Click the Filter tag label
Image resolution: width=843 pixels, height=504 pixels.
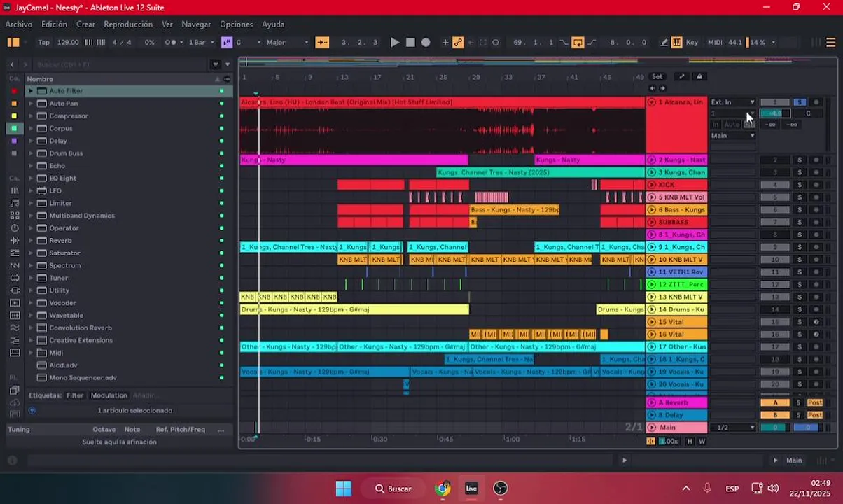tap(74, 395)
